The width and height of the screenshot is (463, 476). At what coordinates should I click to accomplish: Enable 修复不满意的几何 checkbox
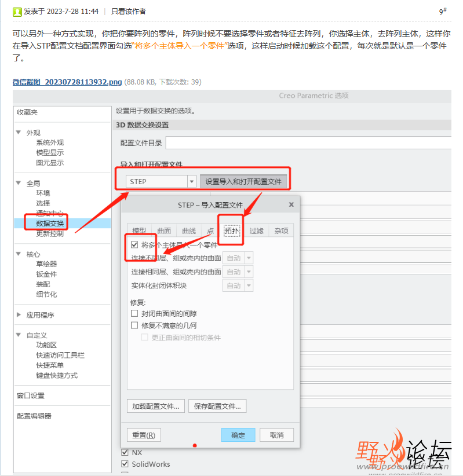[134, 325]
